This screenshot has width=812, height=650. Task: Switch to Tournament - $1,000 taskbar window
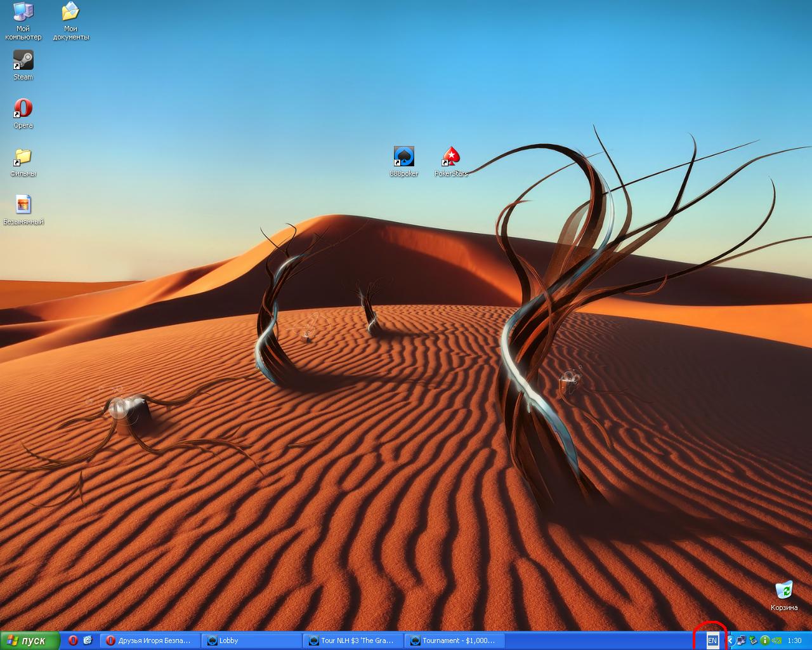click(x=454, y=640)
